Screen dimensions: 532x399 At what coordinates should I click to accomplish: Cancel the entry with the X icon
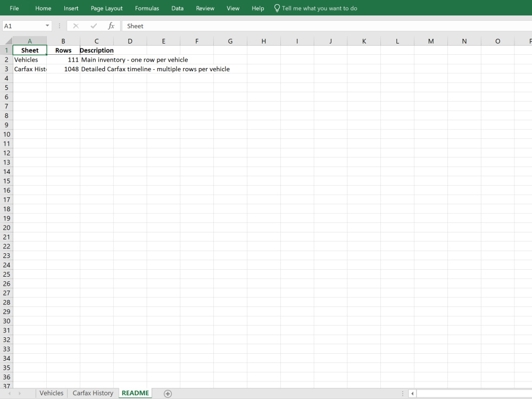pos(76,26)
